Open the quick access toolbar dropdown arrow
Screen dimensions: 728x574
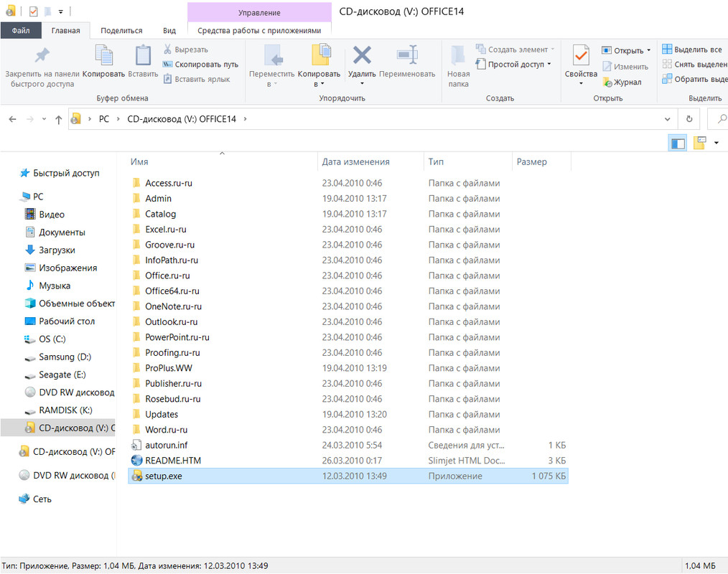tap(61, 11)
